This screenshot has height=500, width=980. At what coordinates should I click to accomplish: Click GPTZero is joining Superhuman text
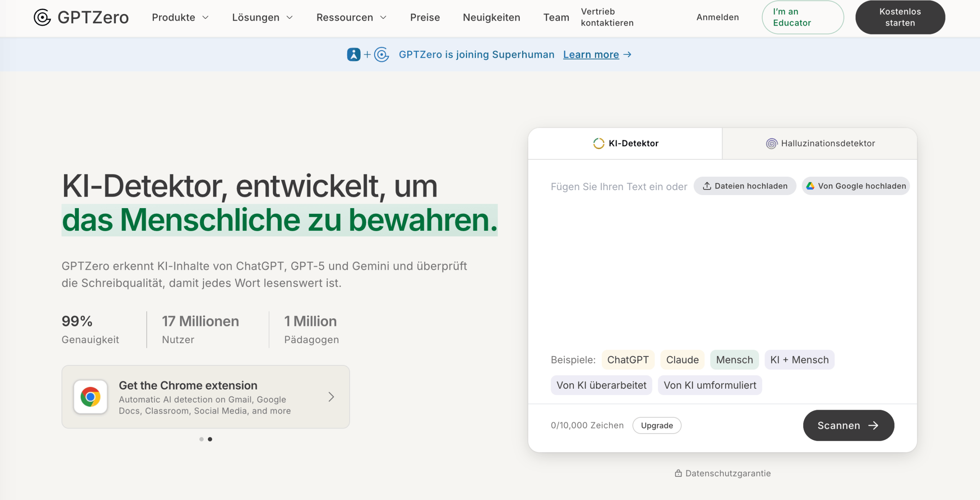(476, 54)
